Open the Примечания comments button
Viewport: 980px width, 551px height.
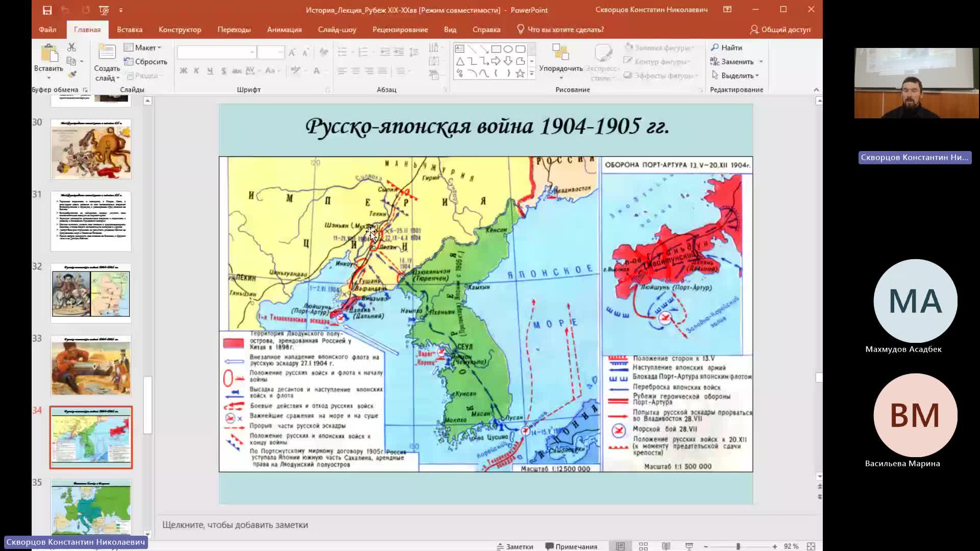pyautogui.click(x=571, y=546)
